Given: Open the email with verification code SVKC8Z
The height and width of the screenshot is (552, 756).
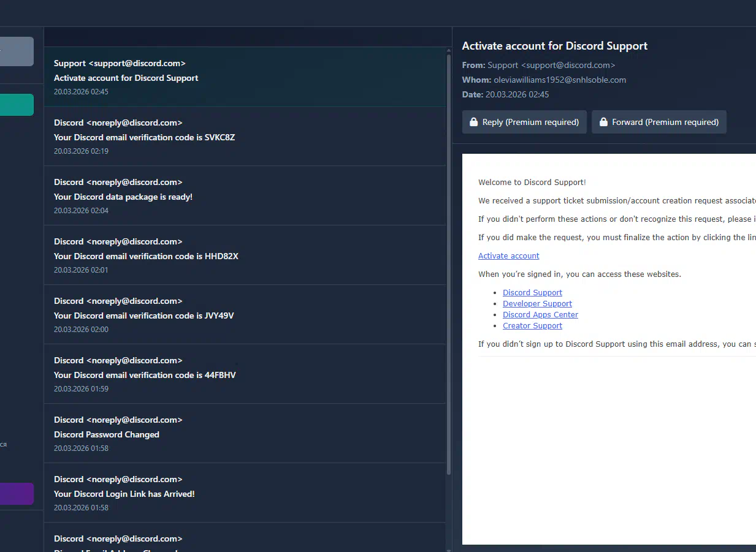Looking at the screenshot, I should [x=245, y=137].
